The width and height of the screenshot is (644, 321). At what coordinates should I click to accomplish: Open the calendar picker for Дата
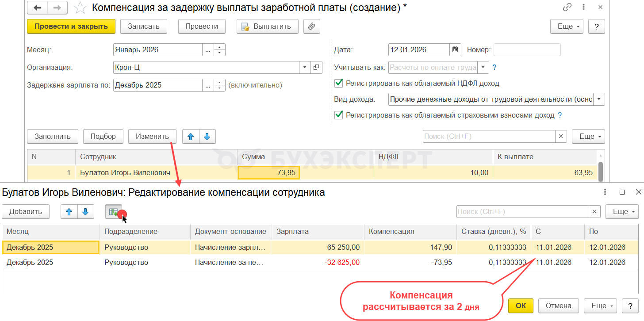click(456, 50)
